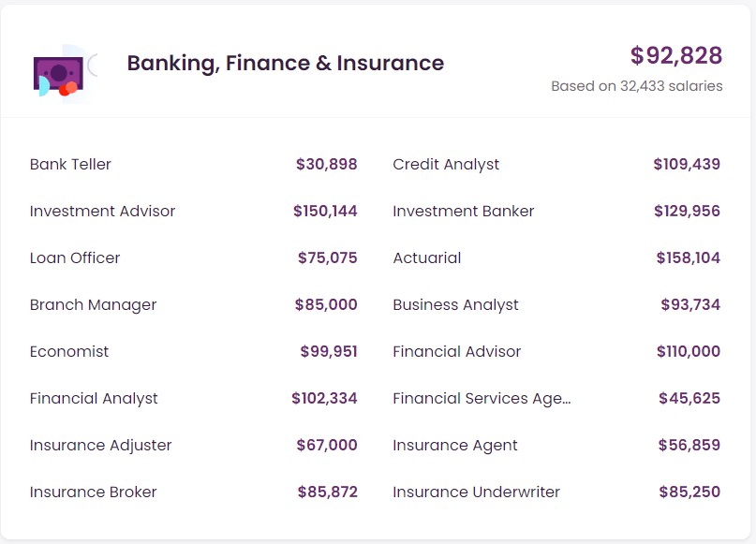Viewport: 756px width, 544px height.
Task: Open the Branch Manager salary row
Action: (93, 305)
